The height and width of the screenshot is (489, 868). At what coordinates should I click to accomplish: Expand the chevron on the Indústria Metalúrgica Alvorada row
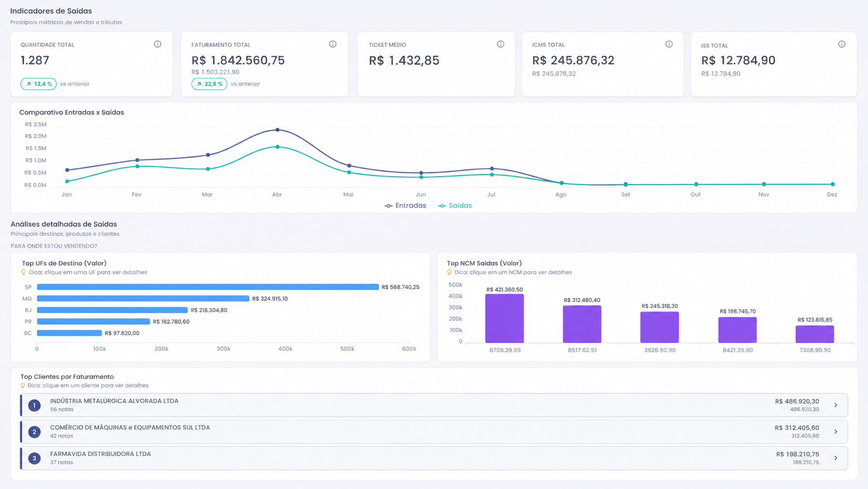click(x=836, y=405)
